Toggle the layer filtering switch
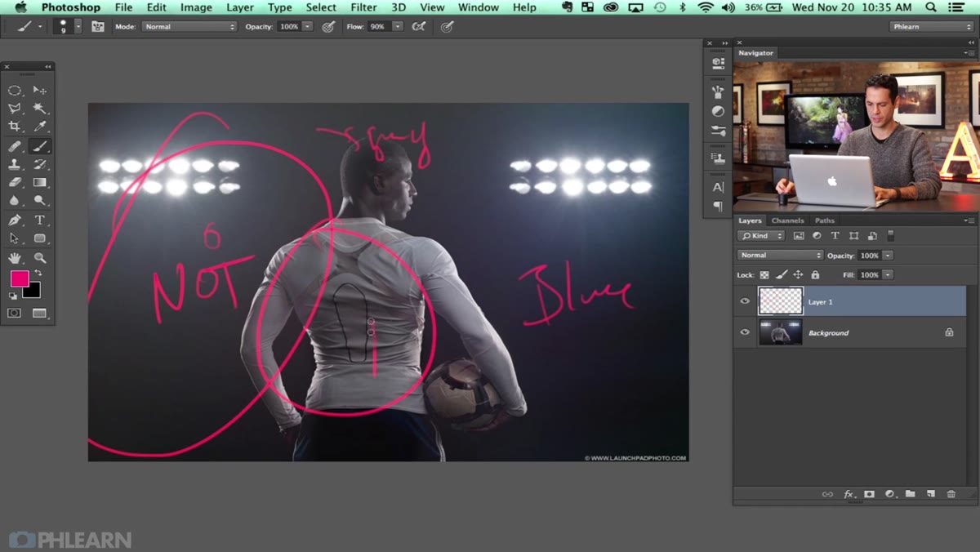Viewport: 980px width, 552px height. (x=891, y=235)
